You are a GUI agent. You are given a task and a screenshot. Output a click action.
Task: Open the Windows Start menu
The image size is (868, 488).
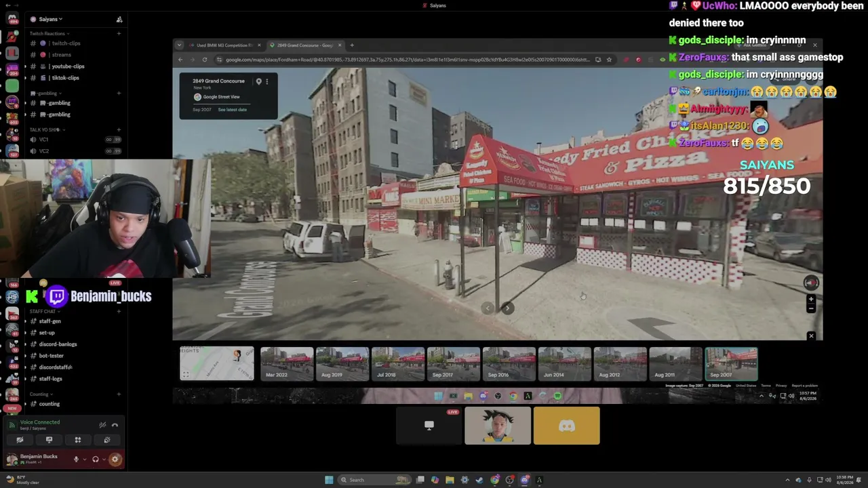pos(329,480)
